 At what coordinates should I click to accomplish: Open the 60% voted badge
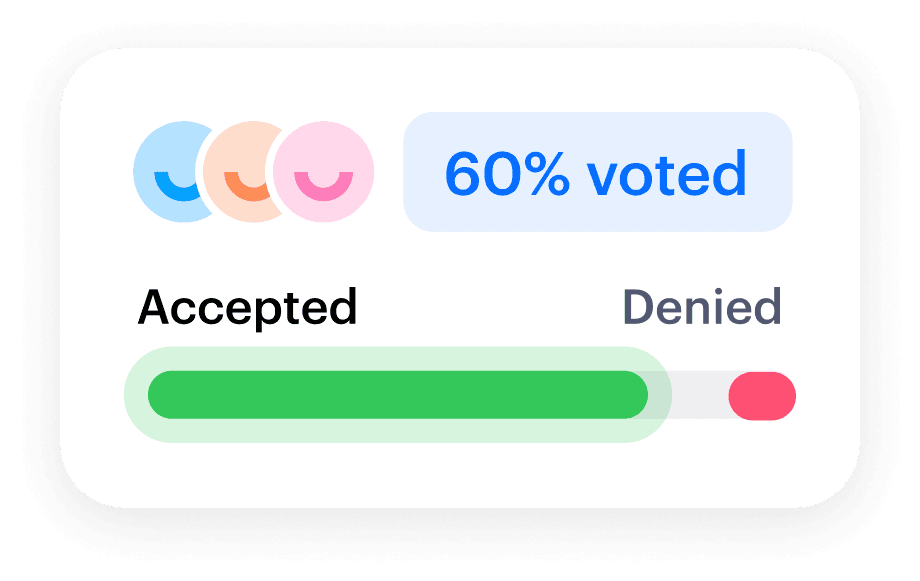tap(598, 172)
